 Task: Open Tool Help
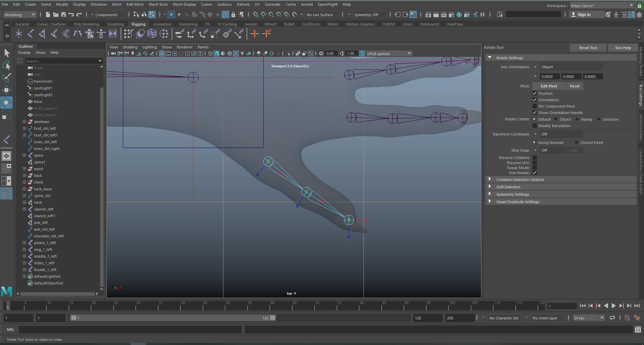pos(622,48)
